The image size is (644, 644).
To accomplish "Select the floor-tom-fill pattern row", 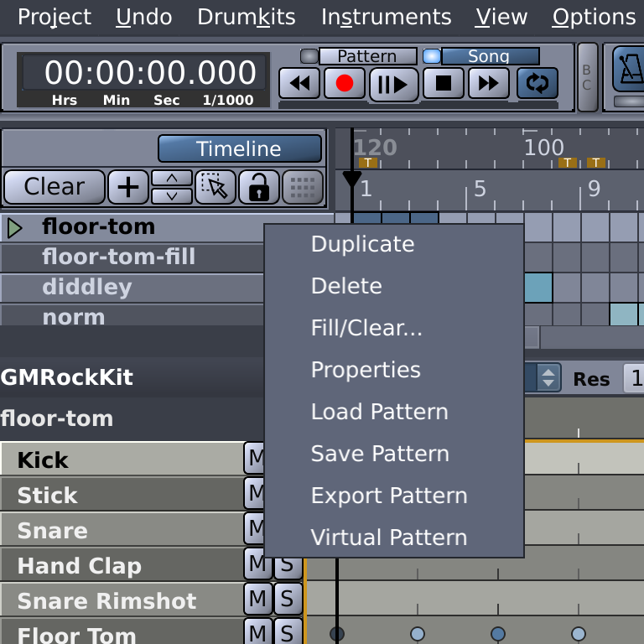I will (132, 257).
